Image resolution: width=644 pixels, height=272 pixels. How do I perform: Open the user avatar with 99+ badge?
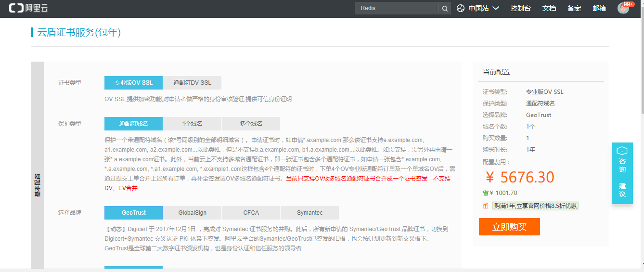(623, 8)
